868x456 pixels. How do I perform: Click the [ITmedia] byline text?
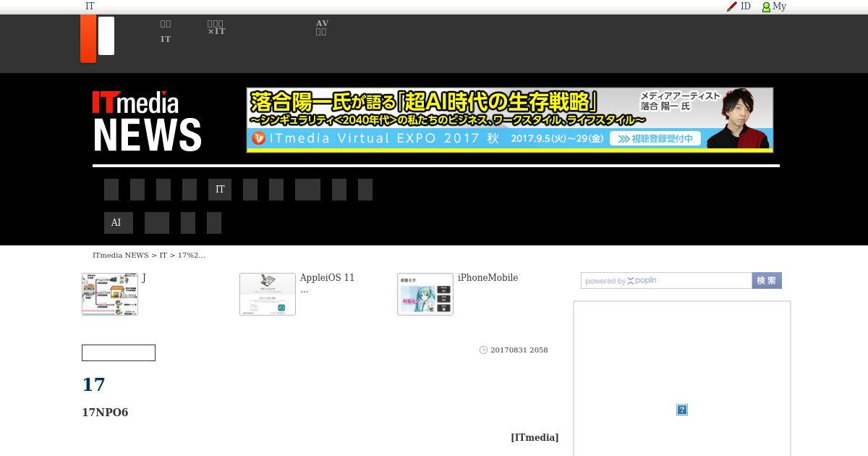535,437
